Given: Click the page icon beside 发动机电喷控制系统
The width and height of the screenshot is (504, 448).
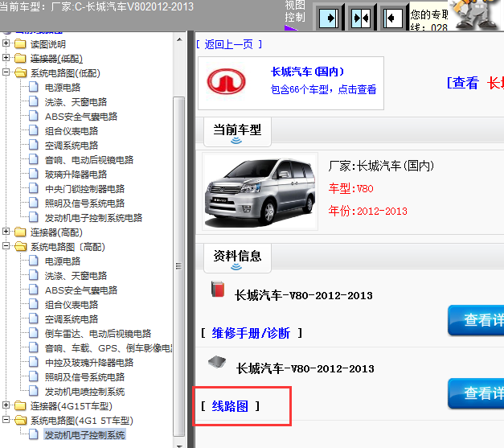Looking at the screenshot, I should [34, 391].
